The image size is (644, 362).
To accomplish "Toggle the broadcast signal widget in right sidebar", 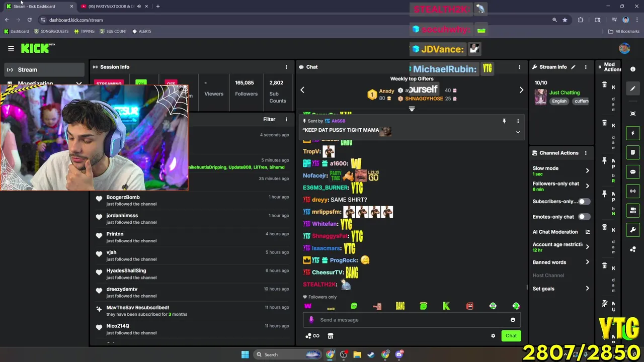I will [633, 191].
